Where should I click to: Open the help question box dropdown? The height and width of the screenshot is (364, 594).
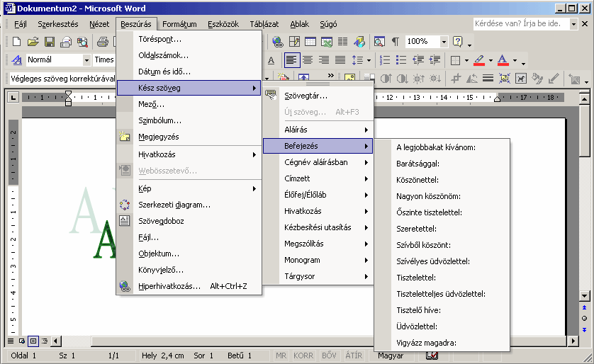[x=573, y=24]
